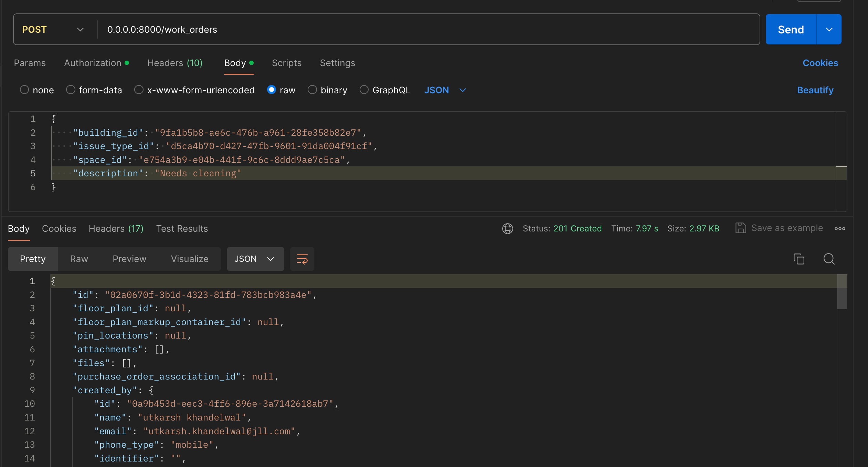868x467 pixels.
Task: Expand the Send button arrow options
Action: (829, 30)
